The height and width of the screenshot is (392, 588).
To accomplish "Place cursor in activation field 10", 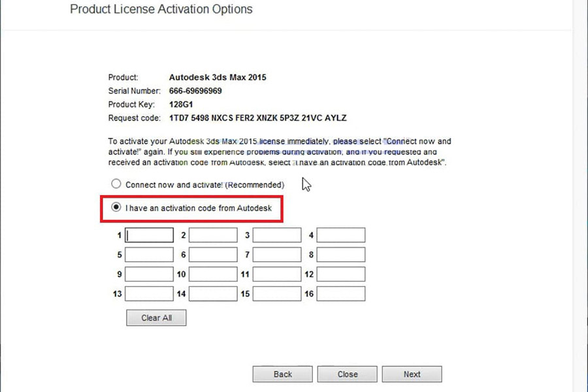I will coord(214,274).
